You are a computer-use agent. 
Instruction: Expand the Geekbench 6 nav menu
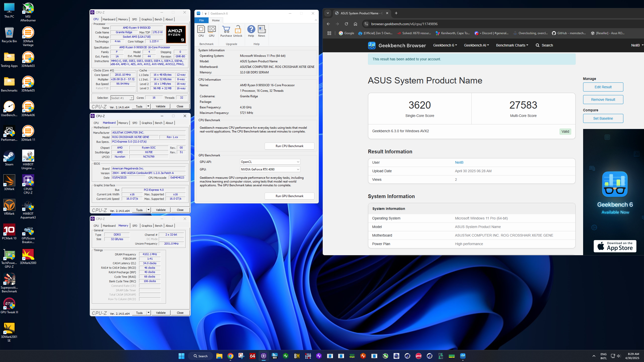(445, 45)
